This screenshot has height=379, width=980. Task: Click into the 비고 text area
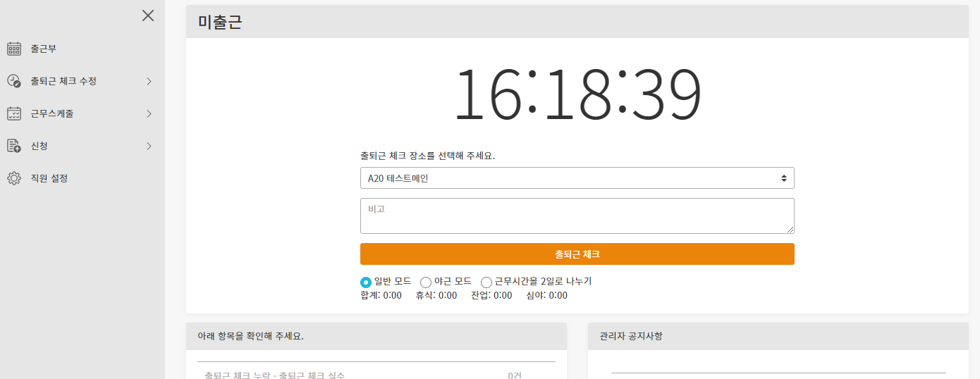pos(577,216)
